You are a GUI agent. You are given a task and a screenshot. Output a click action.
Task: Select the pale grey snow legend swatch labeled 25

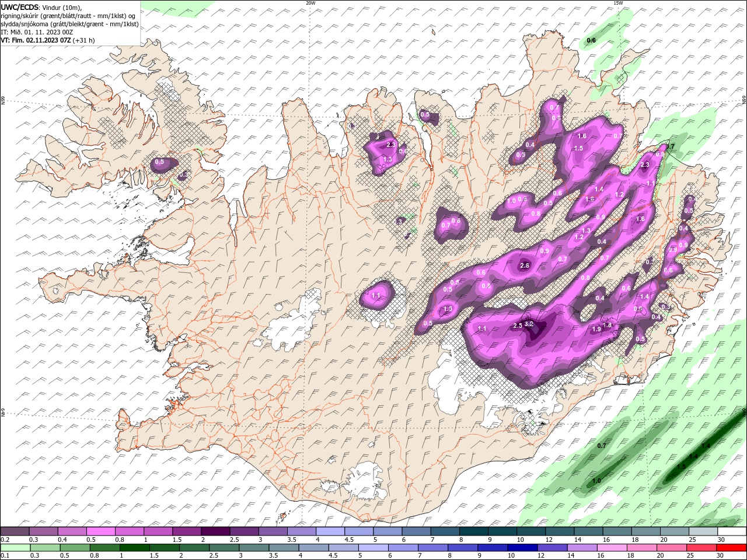pos(703,531)
